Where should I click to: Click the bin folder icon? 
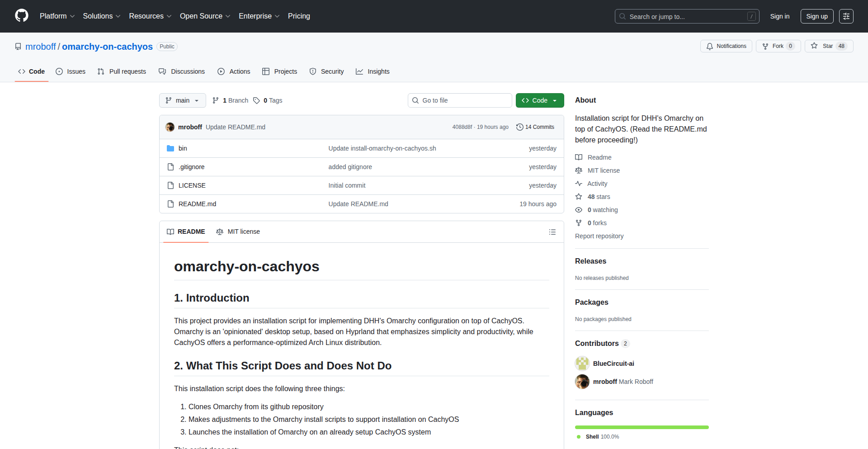[x=170, y=148]
